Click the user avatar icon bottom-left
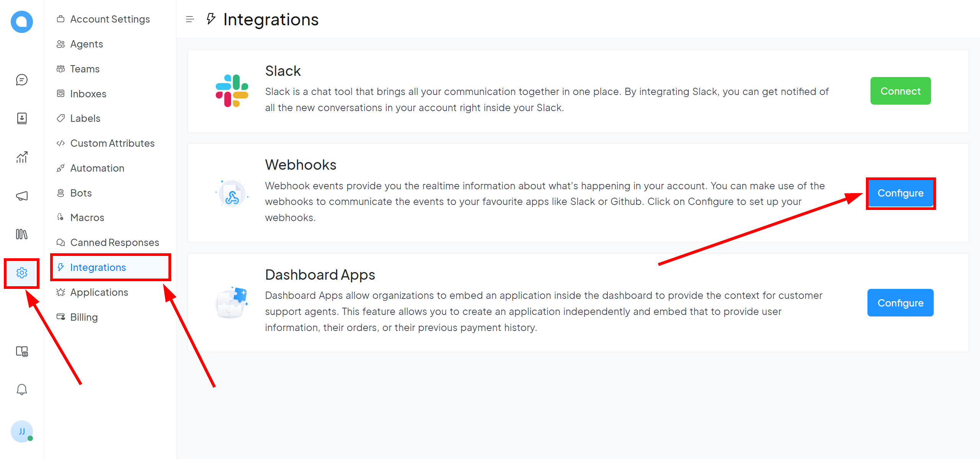 (22, 431)
